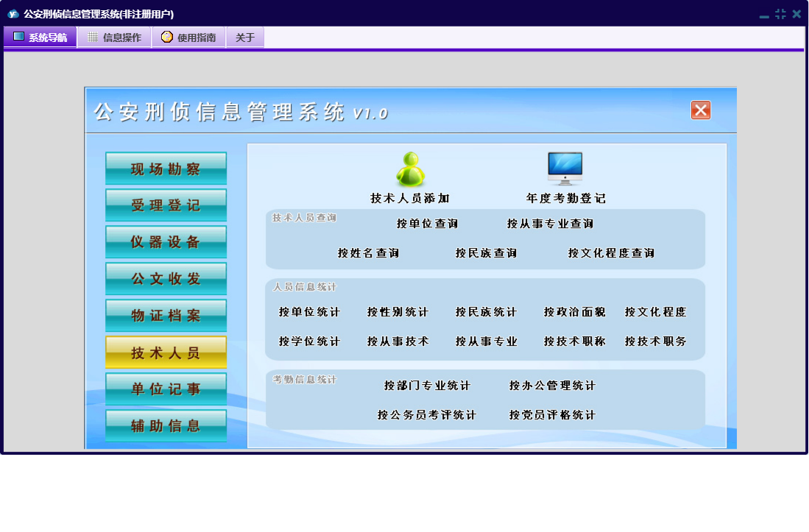Go to the 公文收发 section
This screenshot has width=809, height=532.
pos(166,279)
